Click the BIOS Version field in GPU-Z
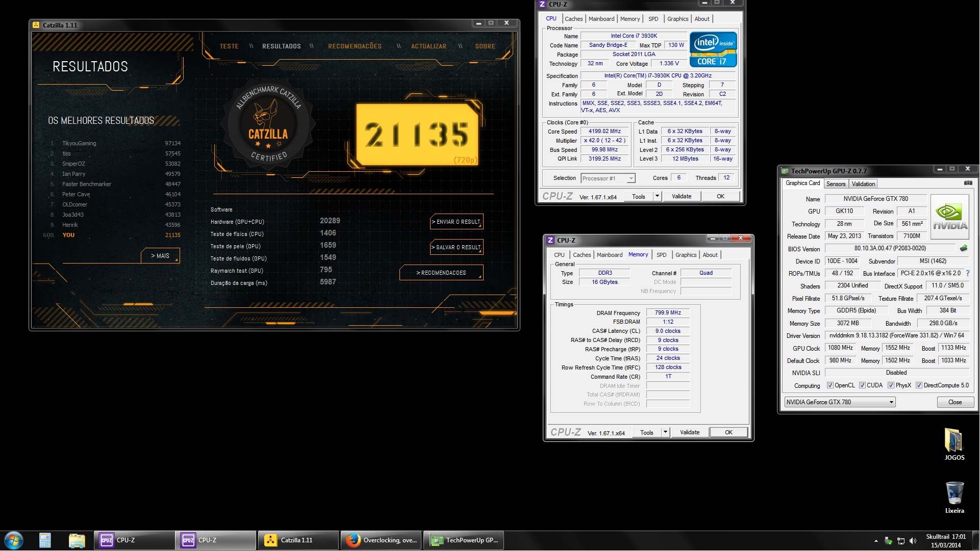Screen dimensions: 980x551 (x=890, y=248)
